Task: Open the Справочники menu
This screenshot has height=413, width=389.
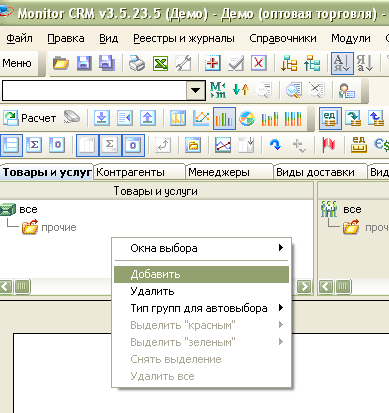Action: pyautogui.click(x=283, y=39)
